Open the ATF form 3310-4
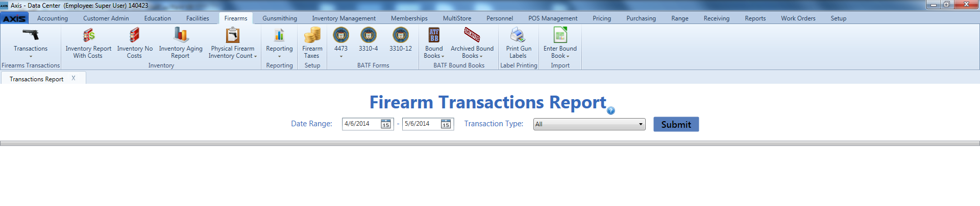The height and width of the screenshot is (206, 980). (369, 40)
